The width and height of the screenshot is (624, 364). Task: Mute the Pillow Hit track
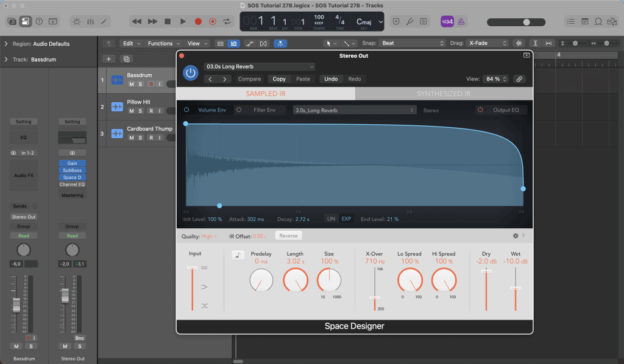(131, 111)
